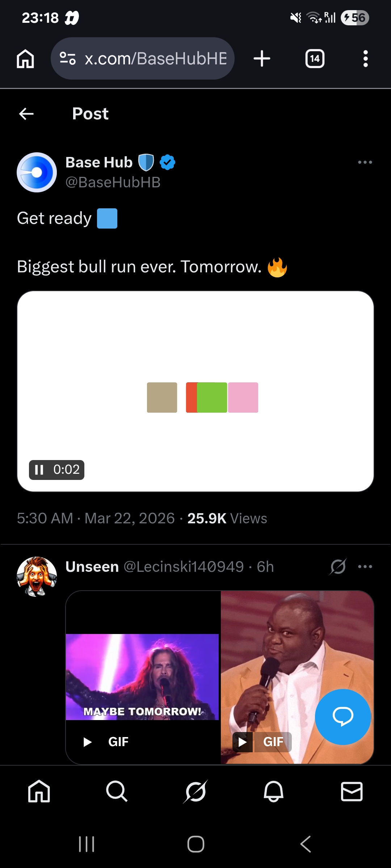
Task: Go back using the Post arrow
Action: pos(26,114)
